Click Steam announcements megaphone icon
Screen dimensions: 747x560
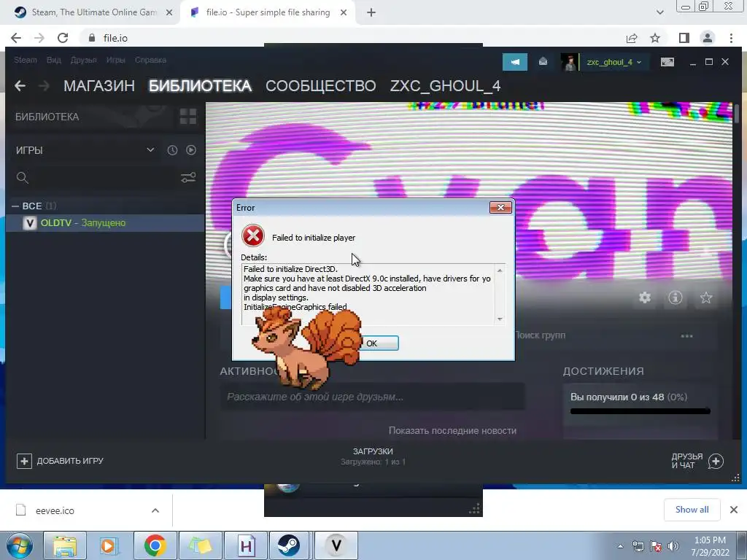(x=514, y=62)
